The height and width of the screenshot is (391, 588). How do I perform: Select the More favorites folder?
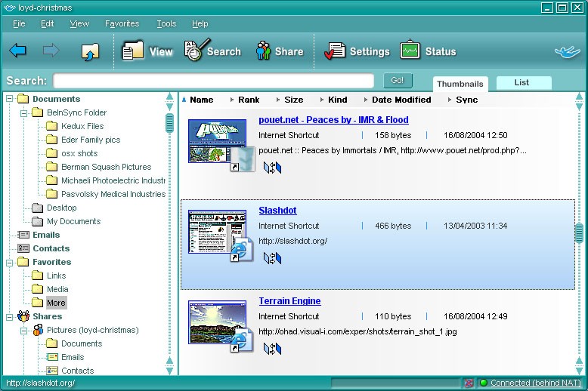click(56, 303)
